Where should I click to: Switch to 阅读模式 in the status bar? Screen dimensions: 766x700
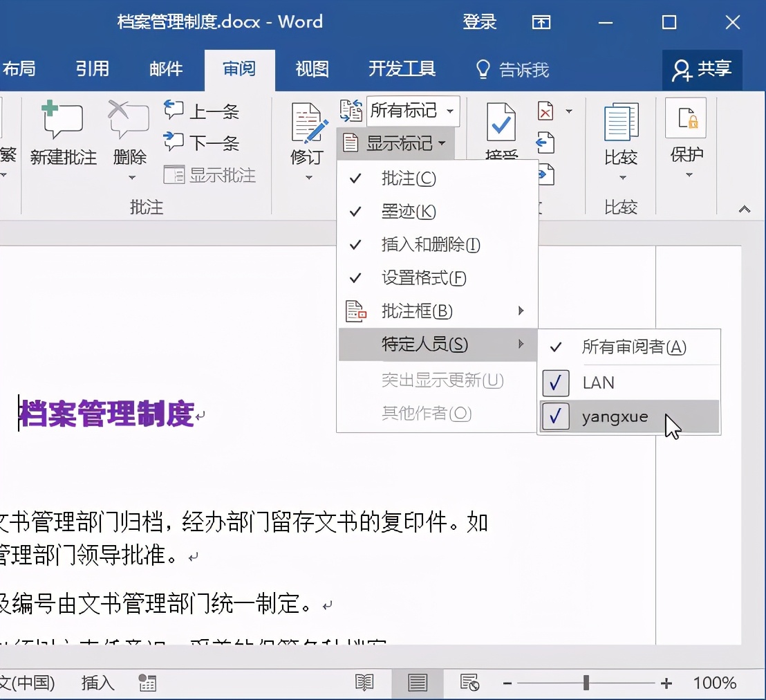coord(364,683)
